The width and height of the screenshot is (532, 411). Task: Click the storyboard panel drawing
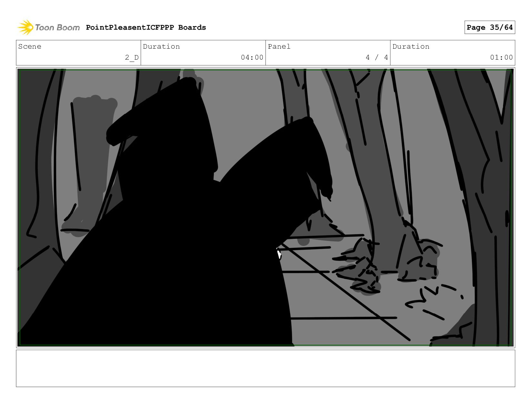coord(265,207)
